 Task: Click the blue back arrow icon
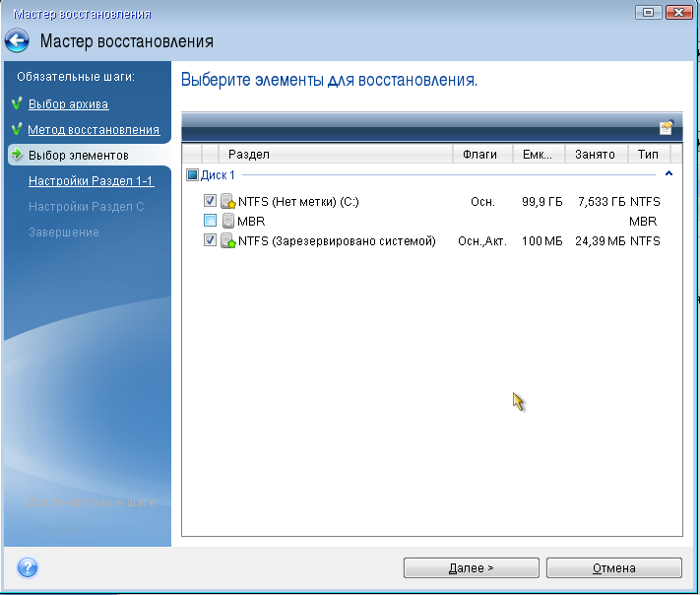pos(17,41)
